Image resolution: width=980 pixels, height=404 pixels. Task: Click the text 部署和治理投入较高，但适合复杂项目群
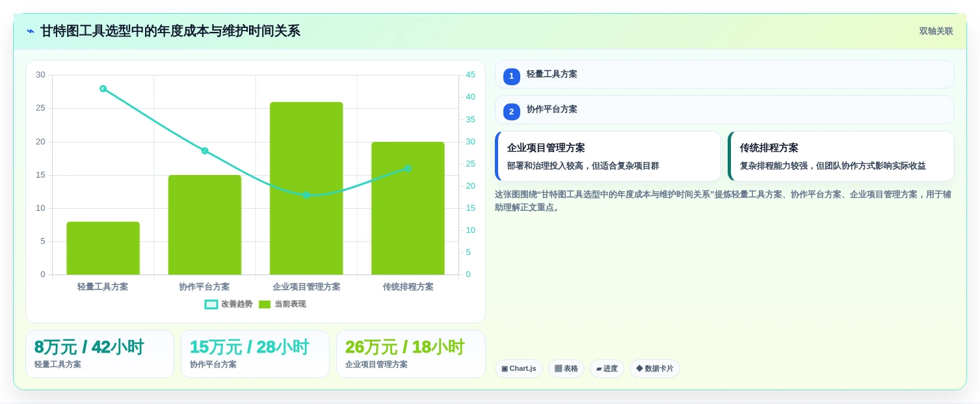tap(583, 166)
